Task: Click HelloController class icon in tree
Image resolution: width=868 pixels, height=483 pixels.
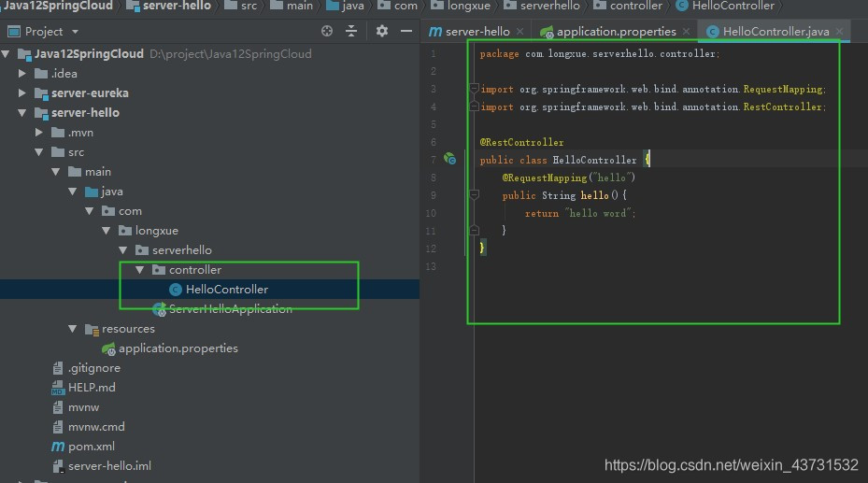Action: click(x=176, y=290)
